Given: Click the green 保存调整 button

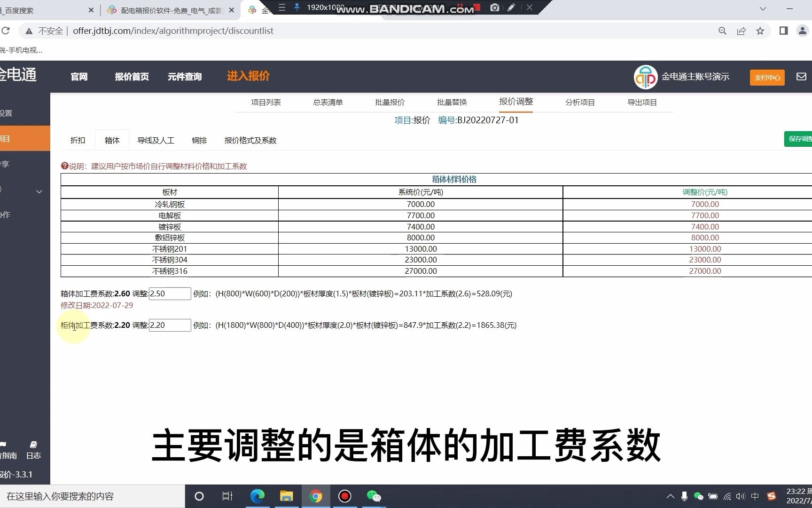Looking at the screenshot, I should 798,139.
